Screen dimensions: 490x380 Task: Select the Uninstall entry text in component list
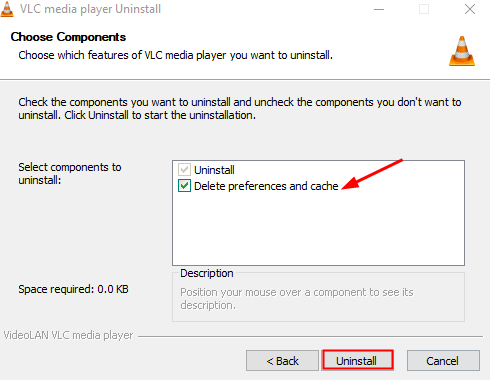214,170
